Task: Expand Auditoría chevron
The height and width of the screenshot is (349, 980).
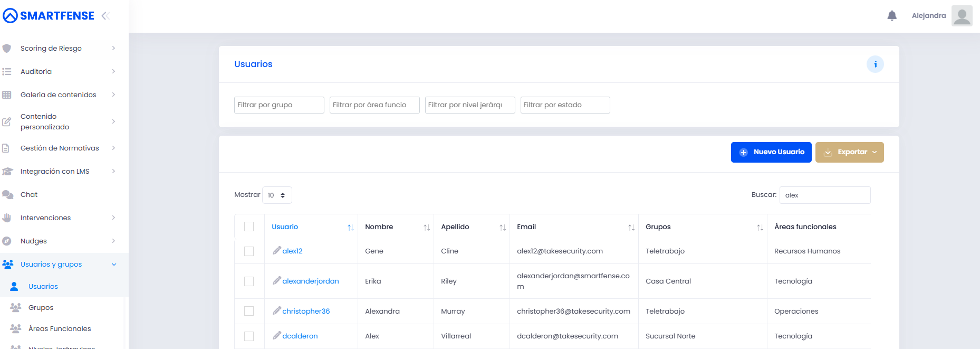Action: (x=113, y=71)
